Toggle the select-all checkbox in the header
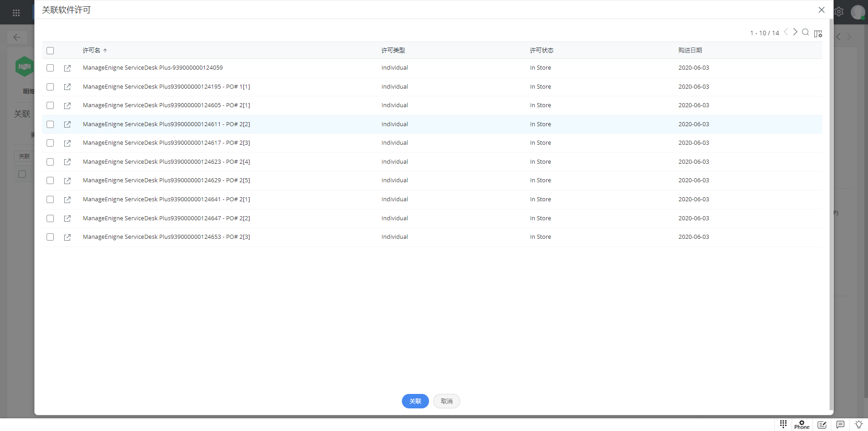 pyautogui.click(x=50, y=51)
